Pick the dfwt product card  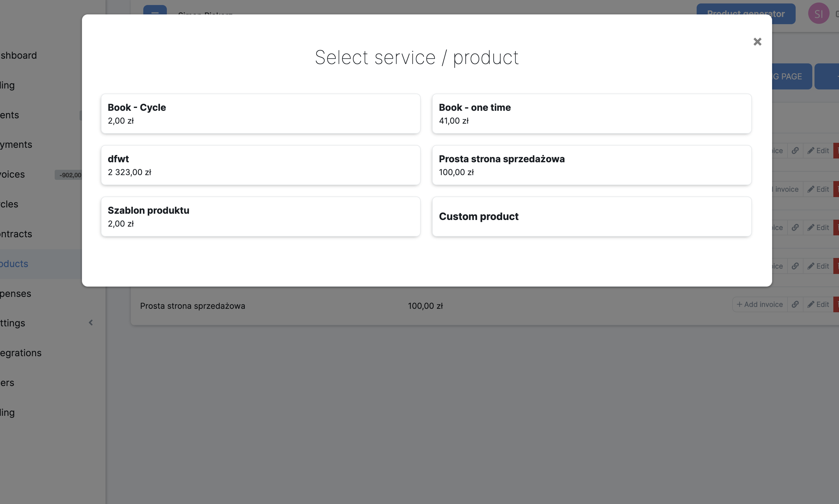pos(260,165)
